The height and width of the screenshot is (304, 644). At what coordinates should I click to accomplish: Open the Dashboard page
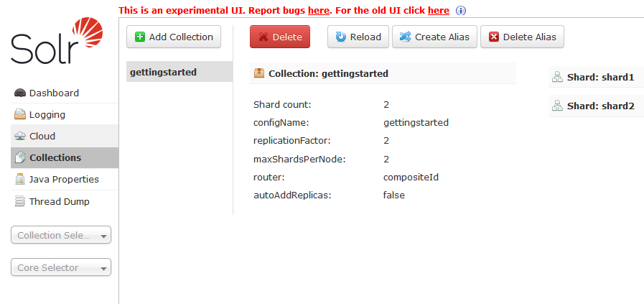[x=65, y=93]
